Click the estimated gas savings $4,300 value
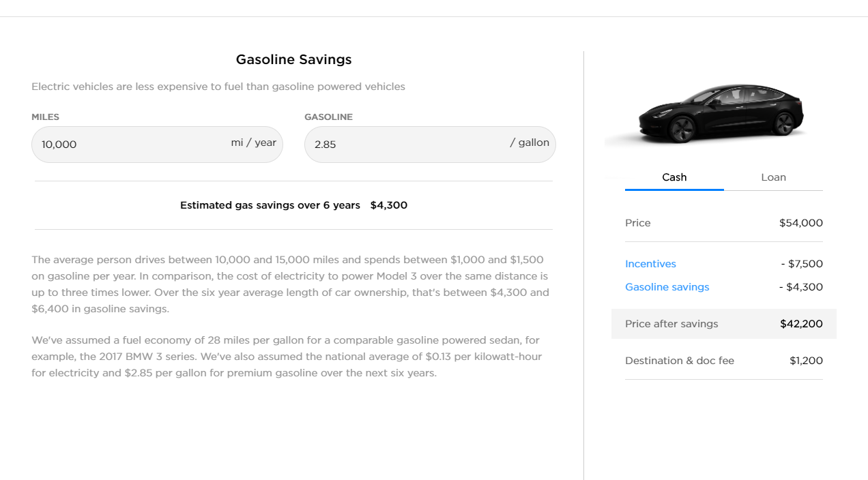 tap(388, 205)
